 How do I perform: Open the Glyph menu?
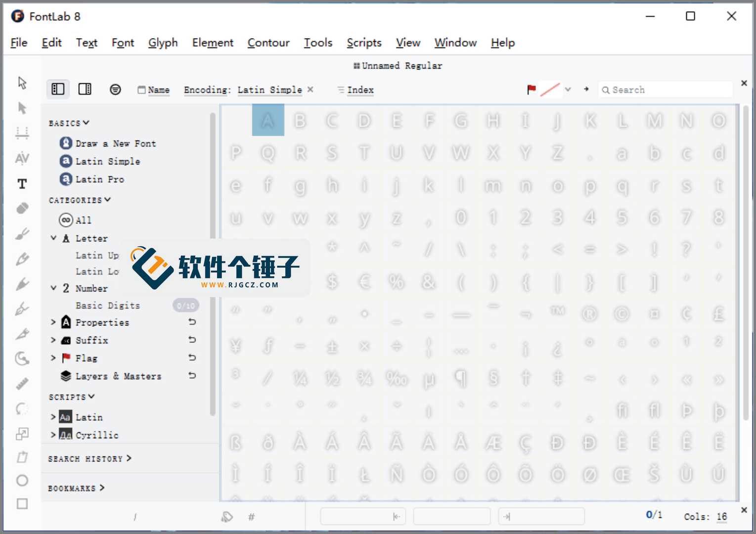click(x=163, y=43)
